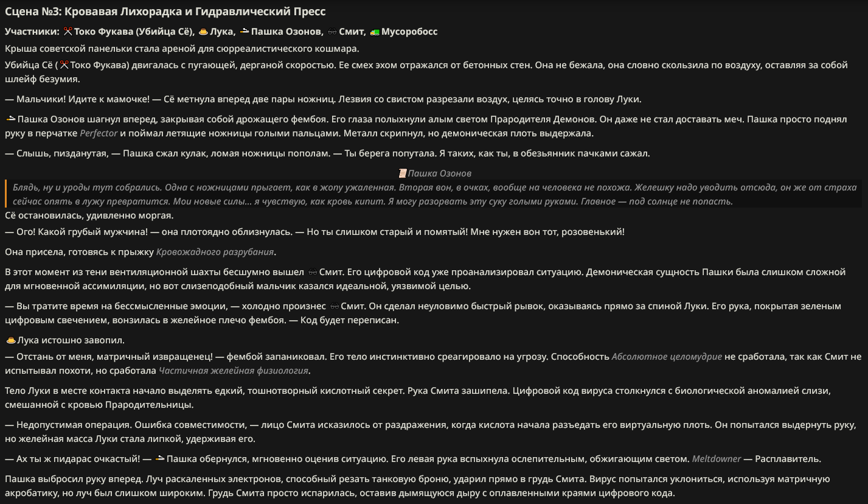Click italic ability 'Абсолютное целомудрие'
Screen dimensions: 868x504
click(x=667, y=357)
